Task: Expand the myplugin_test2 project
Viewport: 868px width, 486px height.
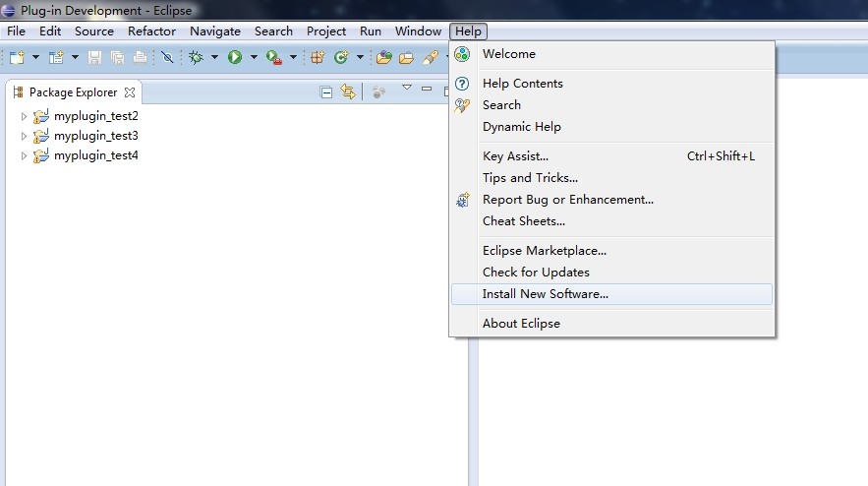Action: point(24,116)
